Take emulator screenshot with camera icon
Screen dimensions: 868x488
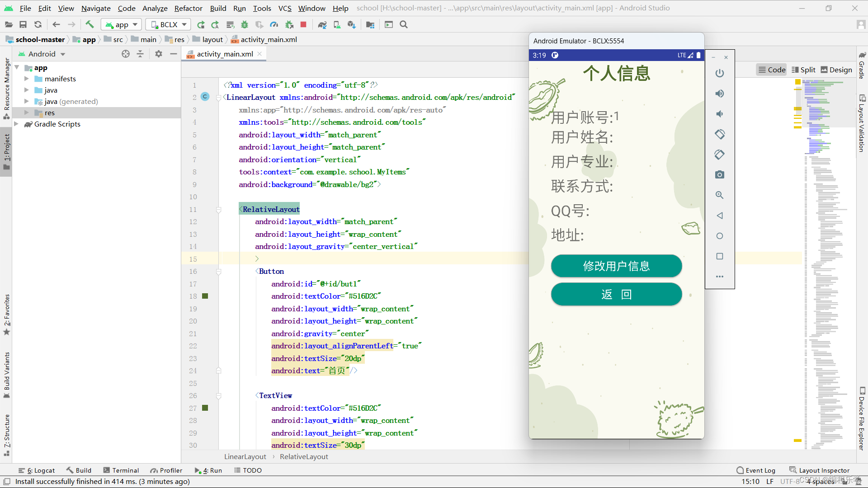tap(720, 175)
